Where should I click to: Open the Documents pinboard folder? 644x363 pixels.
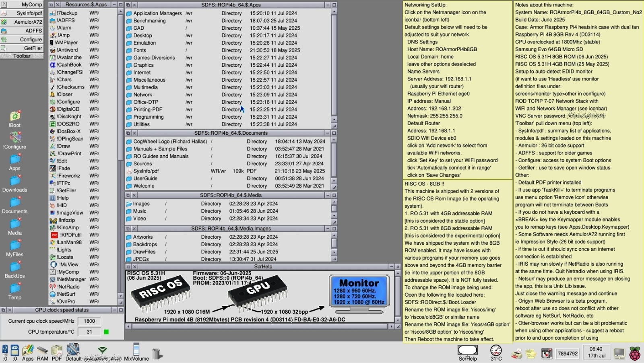pos(15,205)
